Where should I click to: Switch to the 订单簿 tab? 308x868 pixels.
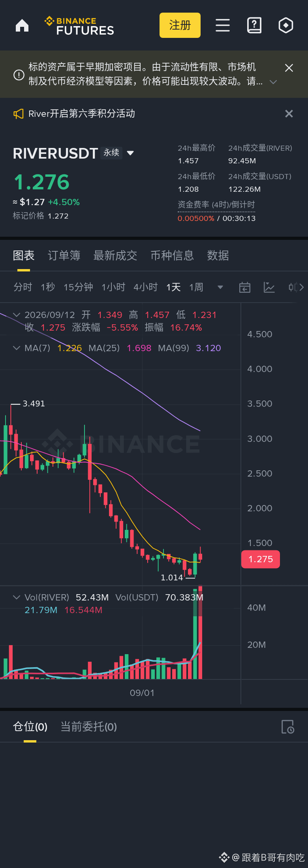pos(64,256)
